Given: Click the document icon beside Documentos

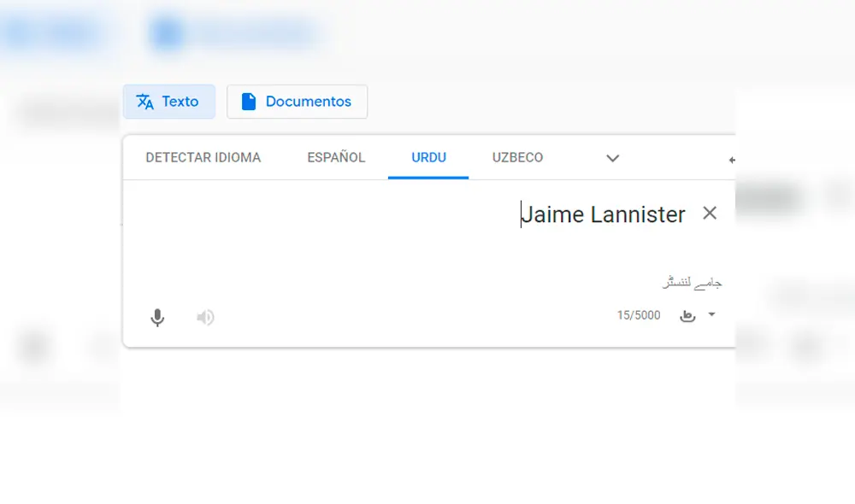Looking at the screenshot, I should point(248,101).
